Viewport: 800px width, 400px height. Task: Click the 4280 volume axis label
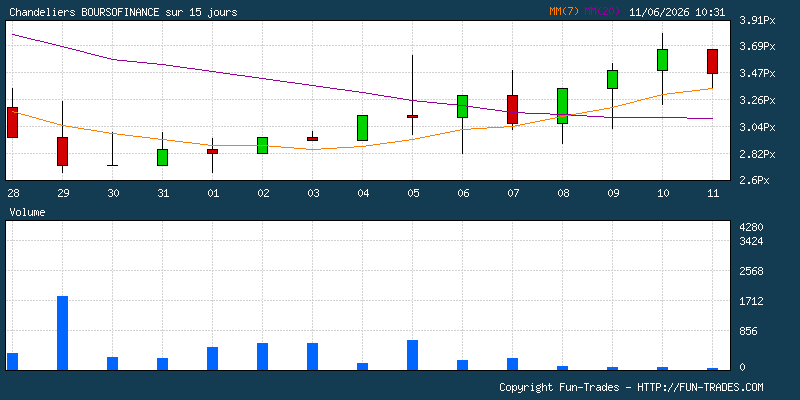coord(752,227)
